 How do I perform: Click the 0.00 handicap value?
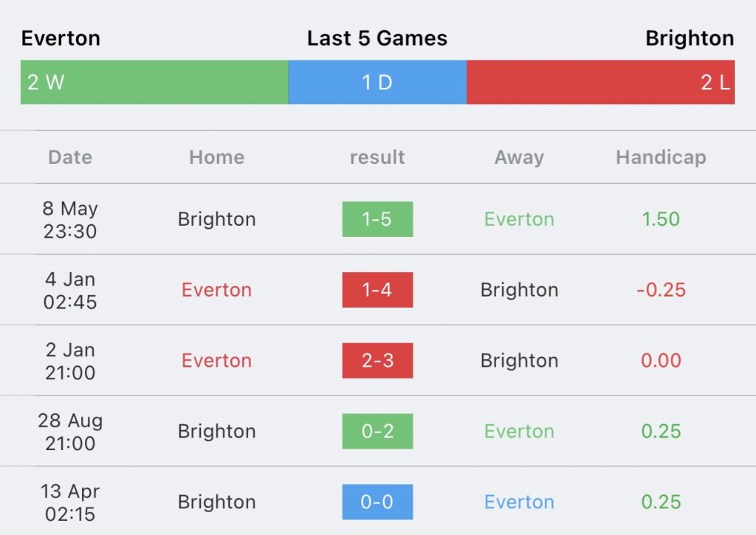point(661,361)
